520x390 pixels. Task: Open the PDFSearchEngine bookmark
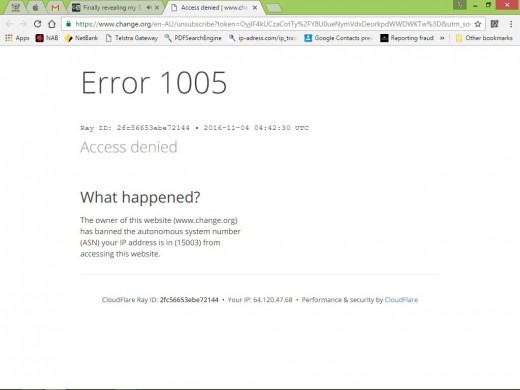click(193, 38)
